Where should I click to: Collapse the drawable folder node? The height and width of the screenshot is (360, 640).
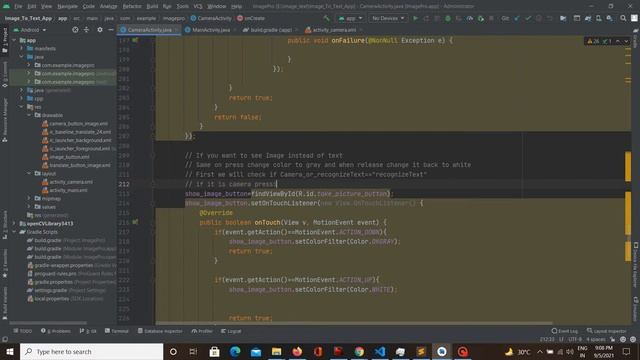pos(29,116)
